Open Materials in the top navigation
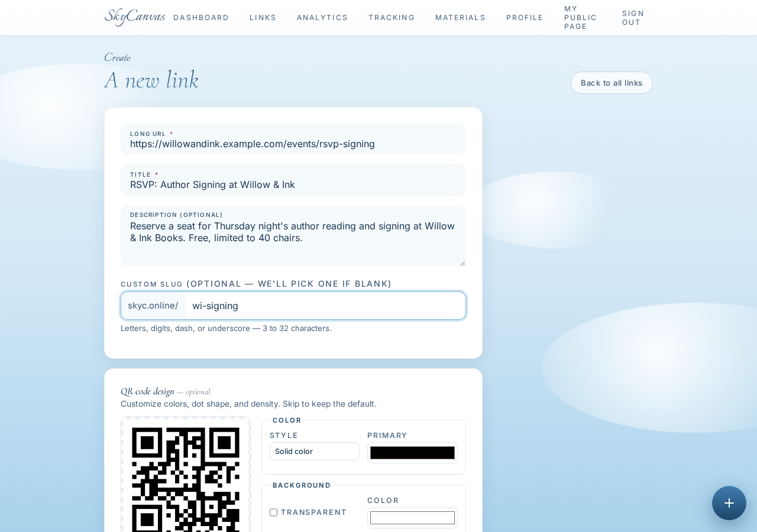 461,18
